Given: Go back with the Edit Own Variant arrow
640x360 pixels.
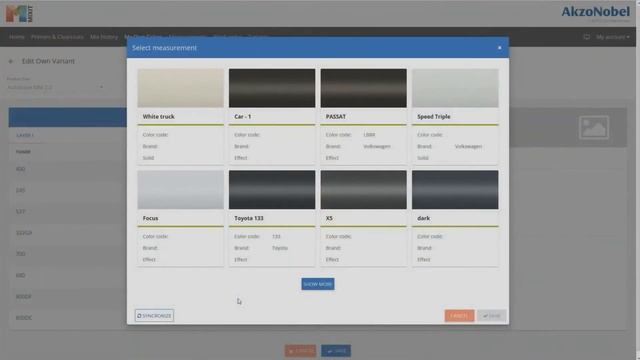Looking at the screenshot, I should coord(11,61).
